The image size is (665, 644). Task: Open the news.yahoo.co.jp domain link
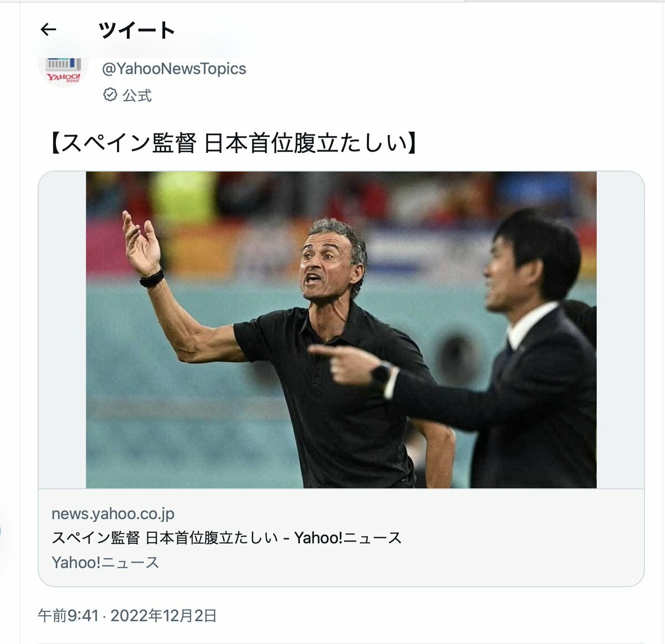coord(113,513)
